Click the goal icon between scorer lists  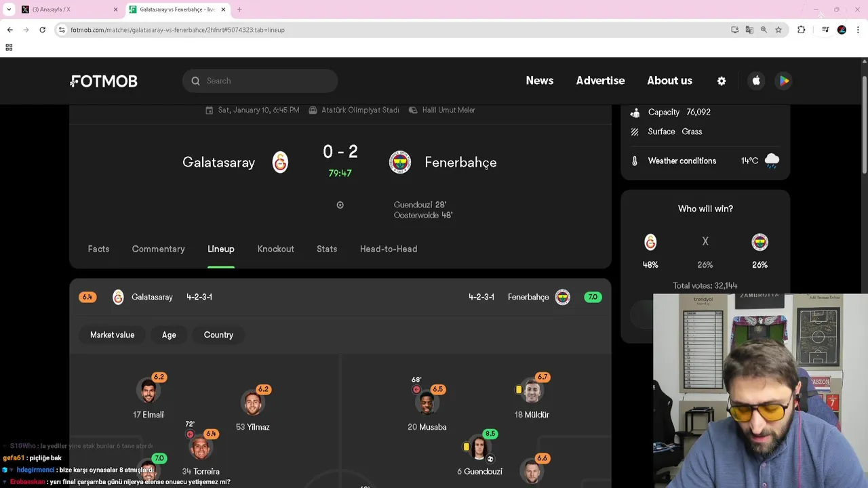(340, 205)
